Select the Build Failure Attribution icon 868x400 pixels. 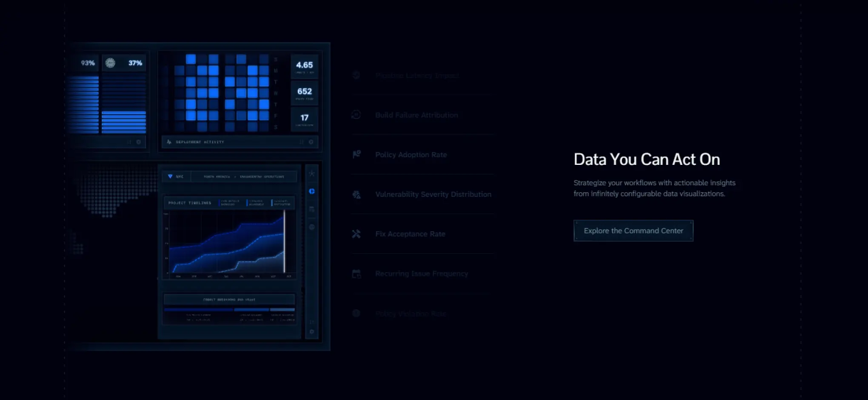point(355,115)
